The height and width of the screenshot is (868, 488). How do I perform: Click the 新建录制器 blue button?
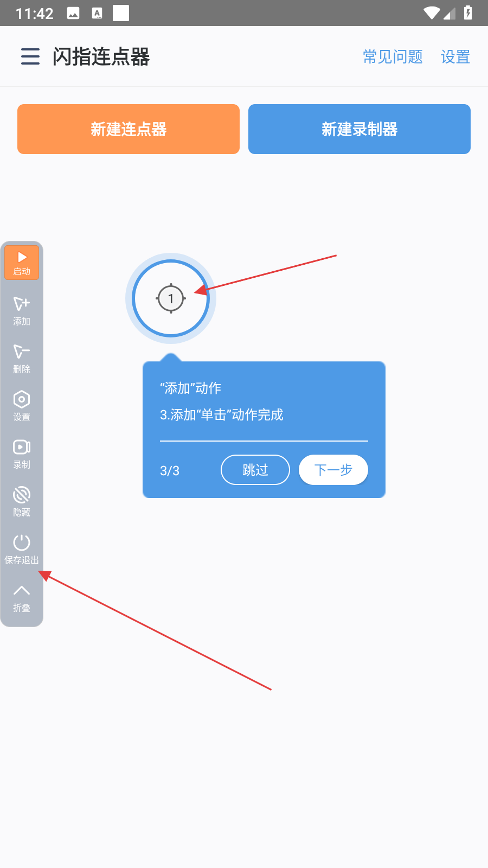click(359, 129)
